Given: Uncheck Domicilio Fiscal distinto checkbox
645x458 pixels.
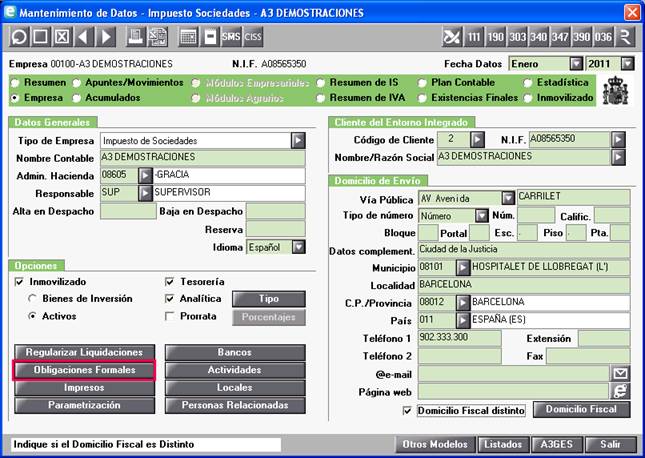Looking at the screenshot, I should (x=407, y=411).
